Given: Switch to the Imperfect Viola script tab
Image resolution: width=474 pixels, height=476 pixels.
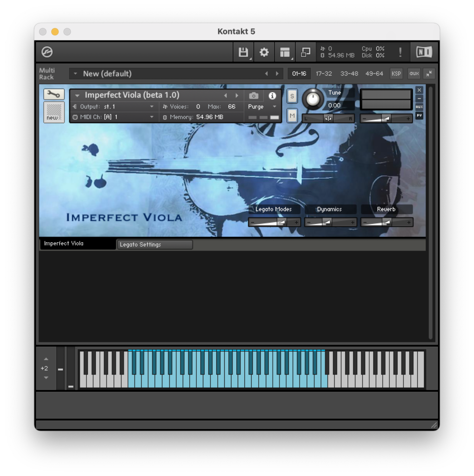Looking at the screenshot, I should coord(78,244).
